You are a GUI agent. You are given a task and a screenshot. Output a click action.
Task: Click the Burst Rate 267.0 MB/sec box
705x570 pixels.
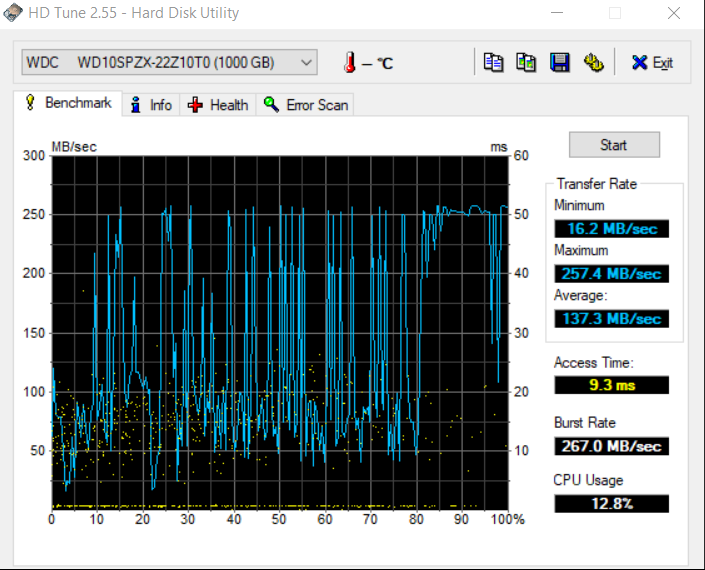[611, 446]
